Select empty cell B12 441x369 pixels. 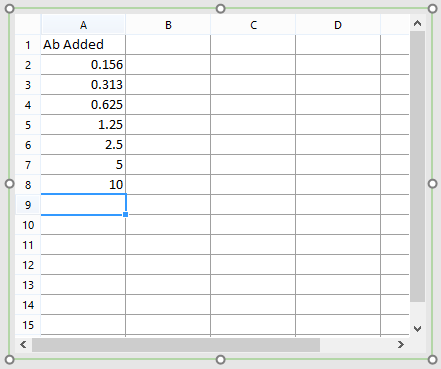click(x=168, y=265)
